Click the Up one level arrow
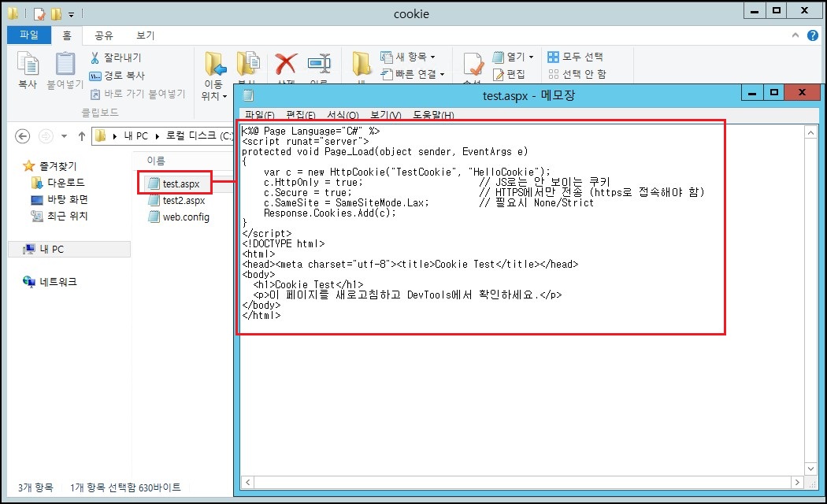Image resolution: width=827 pixels, height=504 pixels. click(x=81, y=136)
